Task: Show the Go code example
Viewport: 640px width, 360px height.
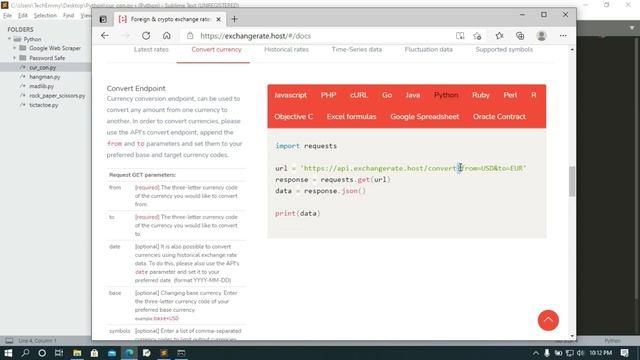Action: tap(387, 95)
